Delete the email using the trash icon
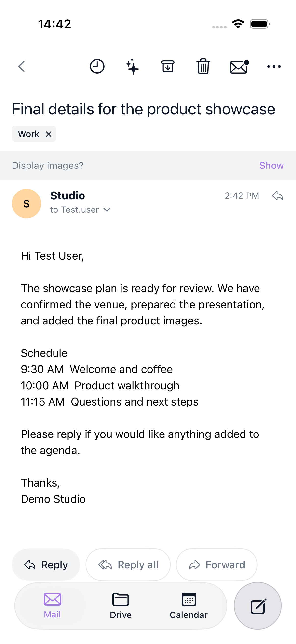This screenshot has height=644, width=296. click(203, 67)
